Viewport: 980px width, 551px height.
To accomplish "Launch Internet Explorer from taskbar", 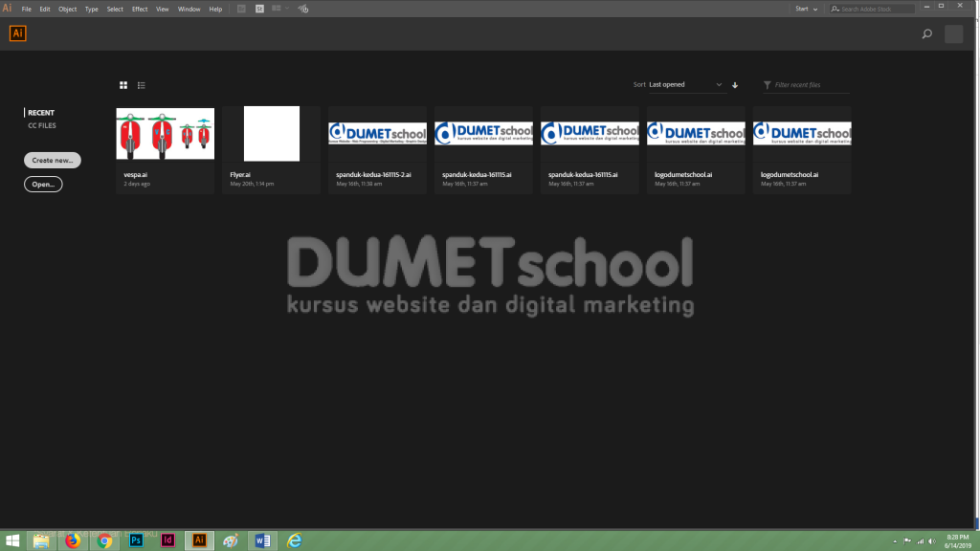I will coord(295,540).
